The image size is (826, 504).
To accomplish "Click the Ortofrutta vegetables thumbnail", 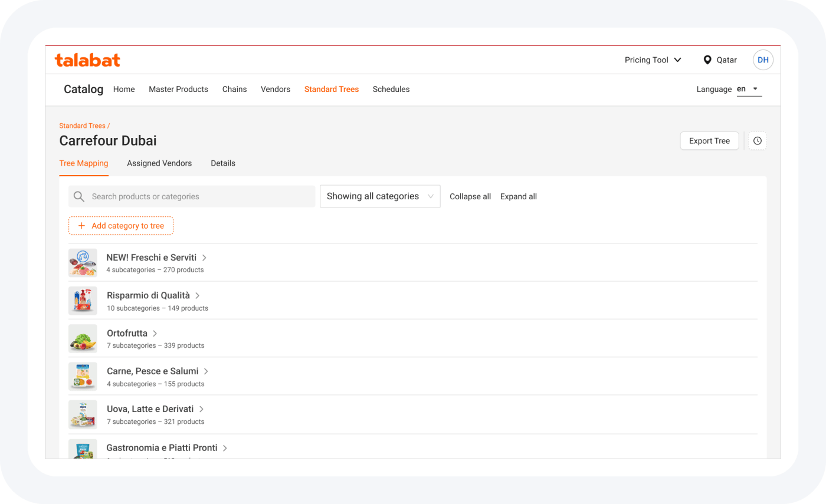I will coord(83,338).
